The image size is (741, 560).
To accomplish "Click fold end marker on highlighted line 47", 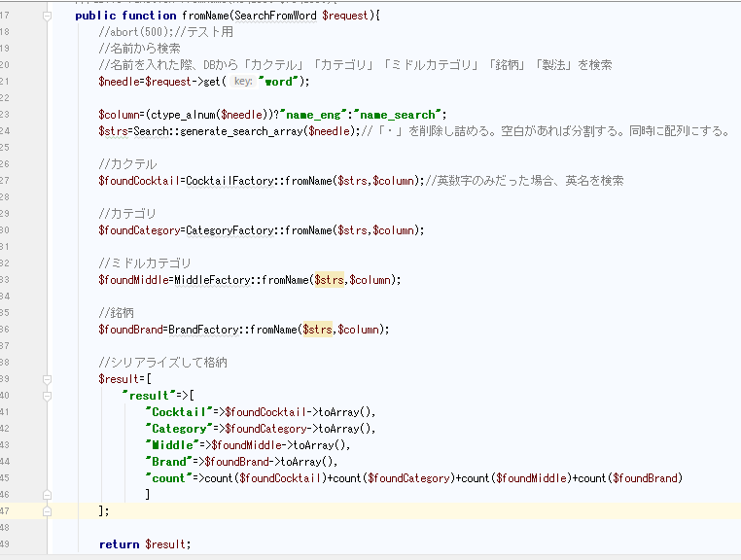I will tap(48, 510).
